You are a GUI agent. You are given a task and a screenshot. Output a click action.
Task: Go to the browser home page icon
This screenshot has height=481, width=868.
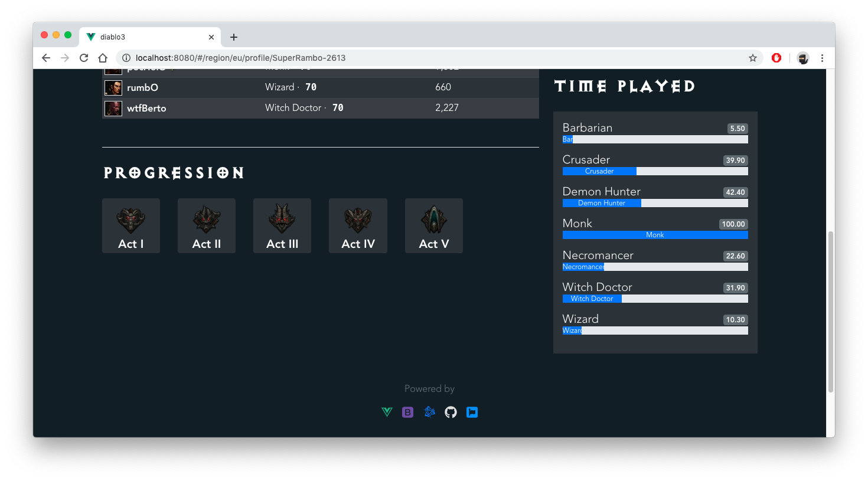(103, 58)
